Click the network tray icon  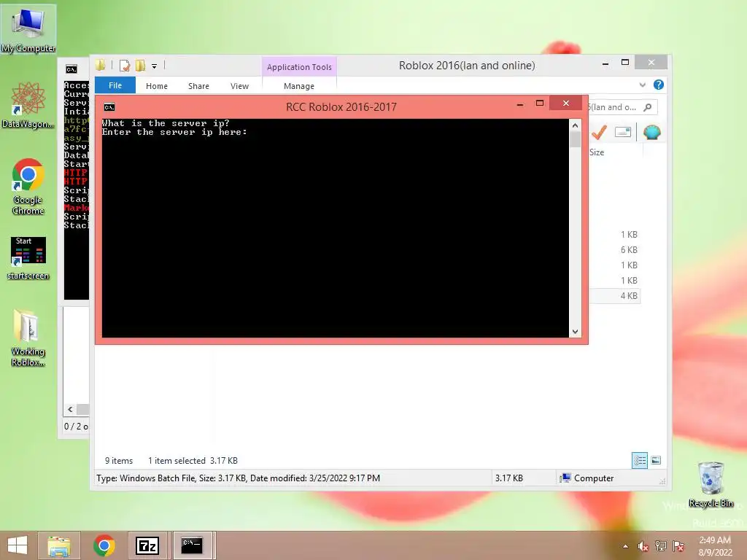661,546
